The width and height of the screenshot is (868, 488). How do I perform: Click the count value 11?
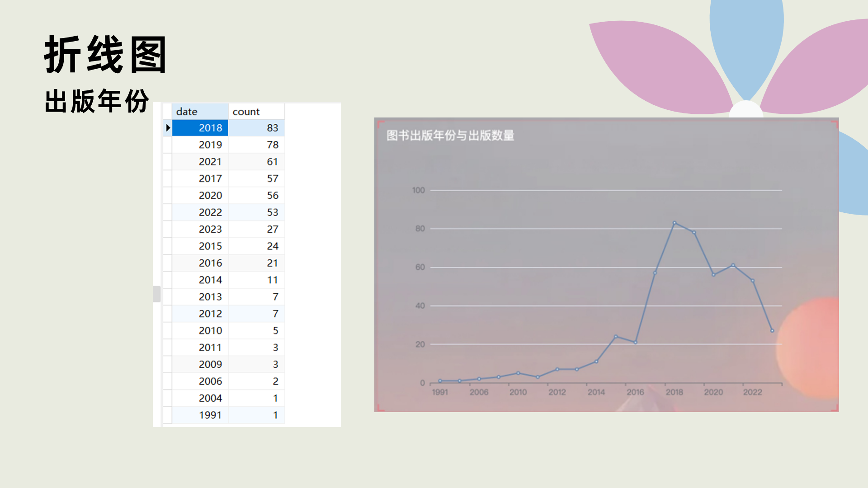(256, 280)
